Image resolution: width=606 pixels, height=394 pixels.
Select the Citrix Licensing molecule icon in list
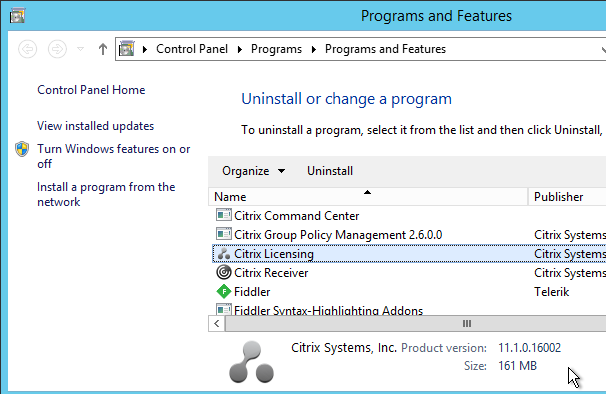click(x=224, y=254)
